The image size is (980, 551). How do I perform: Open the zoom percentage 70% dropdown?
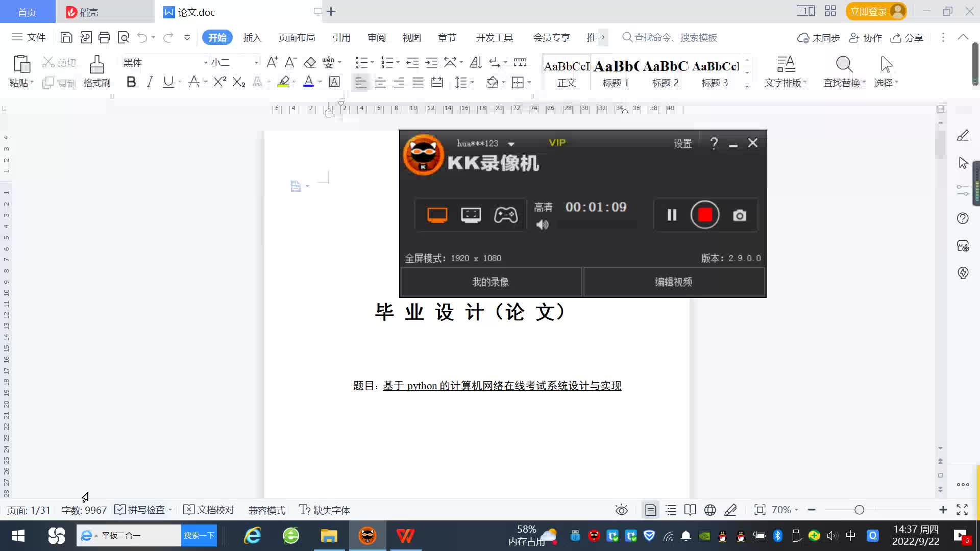(785, 510)
